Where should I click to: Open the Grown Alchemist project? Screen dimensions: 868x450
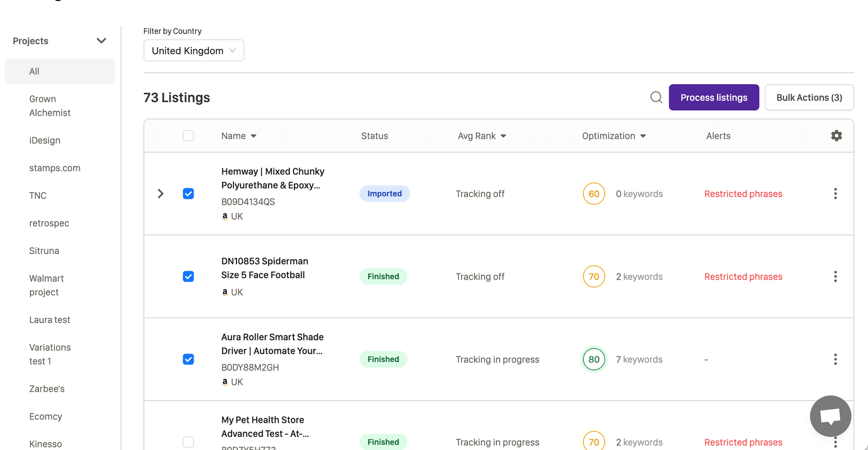tap(50, 106)
